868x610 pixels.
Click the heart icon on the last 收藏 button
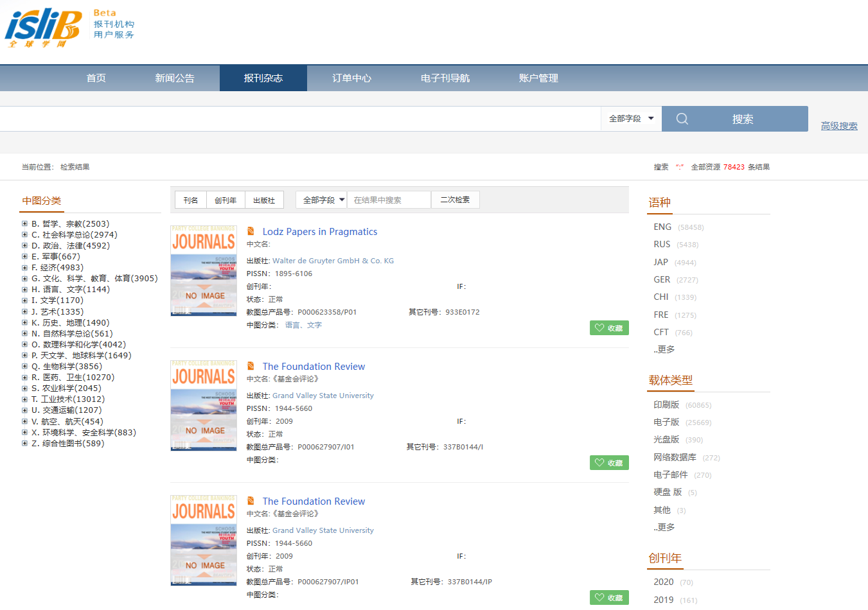coord(599,597)
